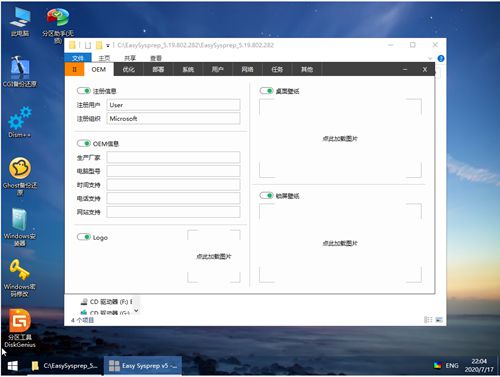This screenshot has width=500, height=377.
Task: Click the 网站支持 input field
Action: 173,212
